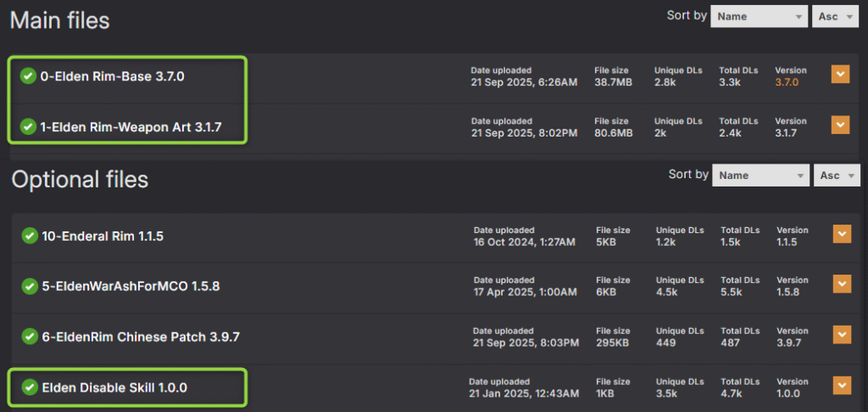Select the Elden Disable Skill 1.0.0 file
868x412 pixels.
114,387
